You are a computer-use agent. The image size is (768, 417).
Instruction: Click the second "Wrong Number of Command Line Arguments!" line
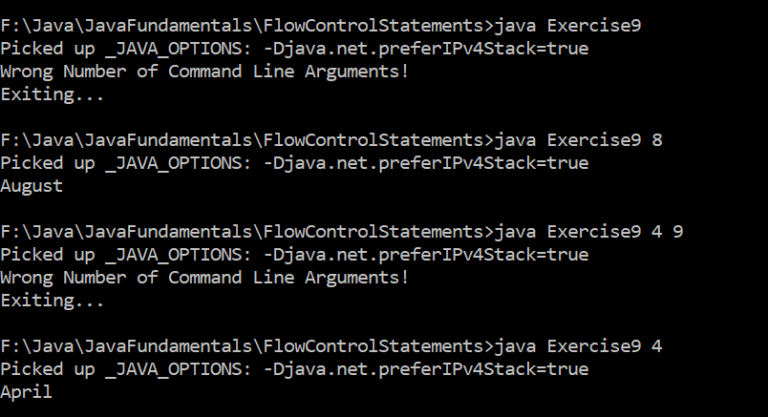(x=205, y=277)
